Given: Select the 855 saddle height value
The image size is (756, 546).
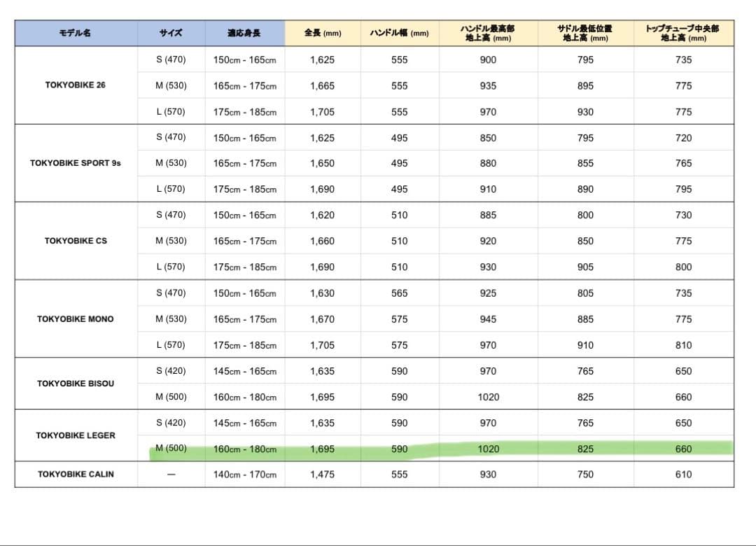Looking at the screenshot, I should [x=585, y=164].
